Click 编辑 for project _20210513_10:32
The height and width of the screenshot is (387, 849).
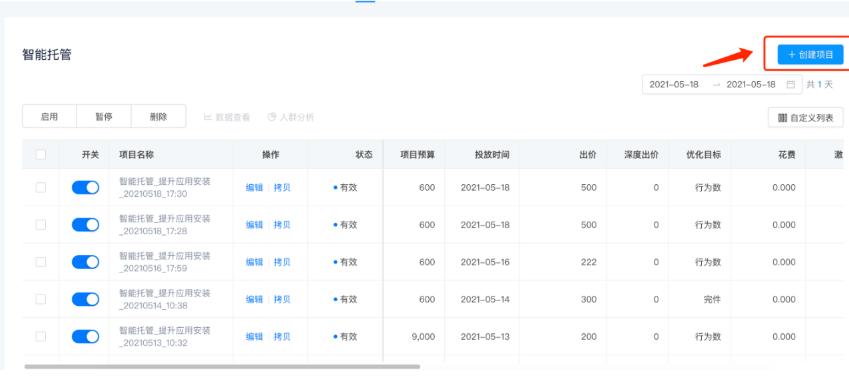click(254, 337)
